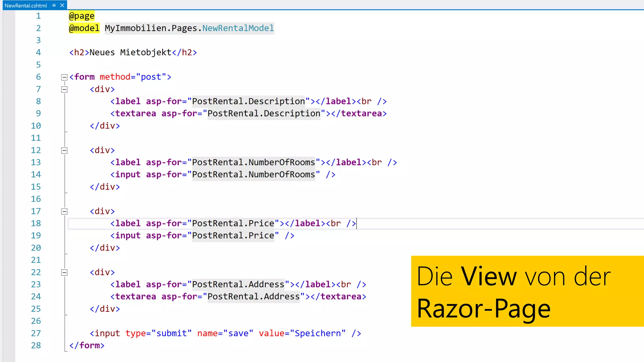Click PostRental.Description in textarea on line 9

(264, 113)
